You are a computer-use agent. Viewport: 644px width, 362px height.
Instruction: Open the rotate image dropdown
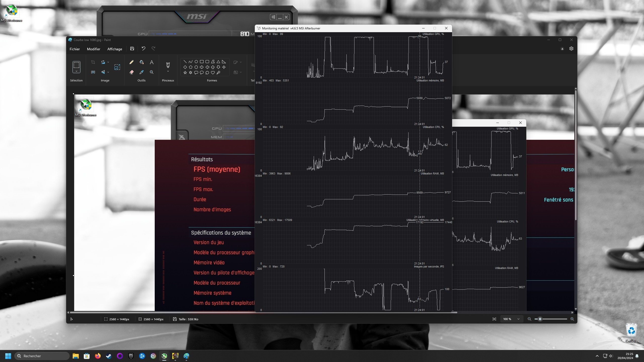(108, 62)
